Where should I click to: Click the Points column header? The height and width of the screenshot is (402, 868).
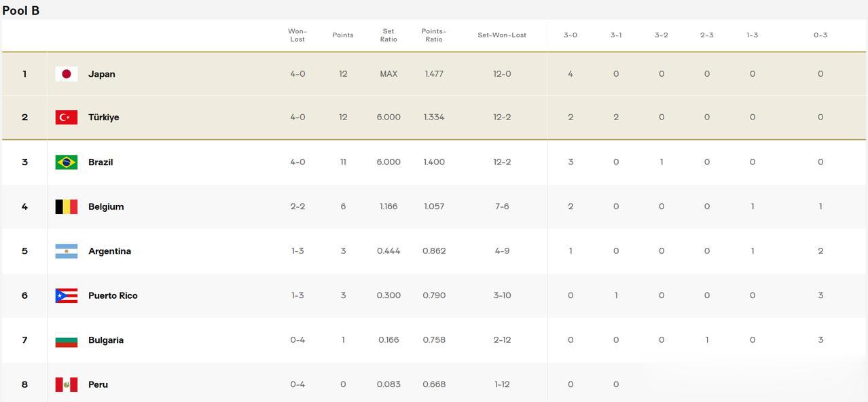pos(343,35)
